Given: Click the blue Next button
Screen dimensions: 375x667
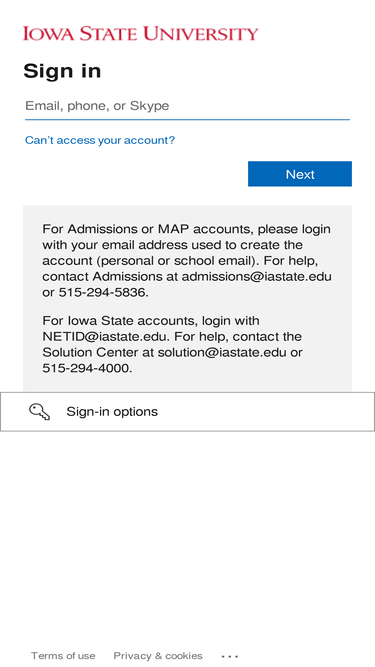Looking at the screenshot, I should 300,174.
